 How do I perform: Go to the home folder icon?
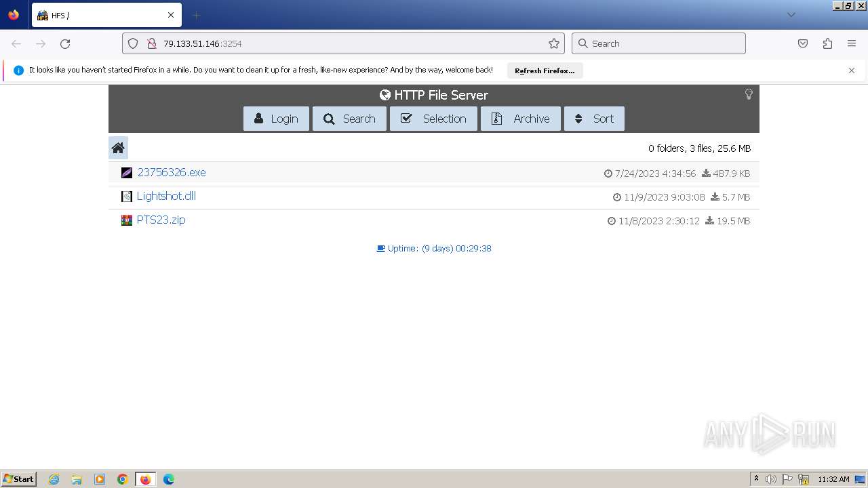118,148
